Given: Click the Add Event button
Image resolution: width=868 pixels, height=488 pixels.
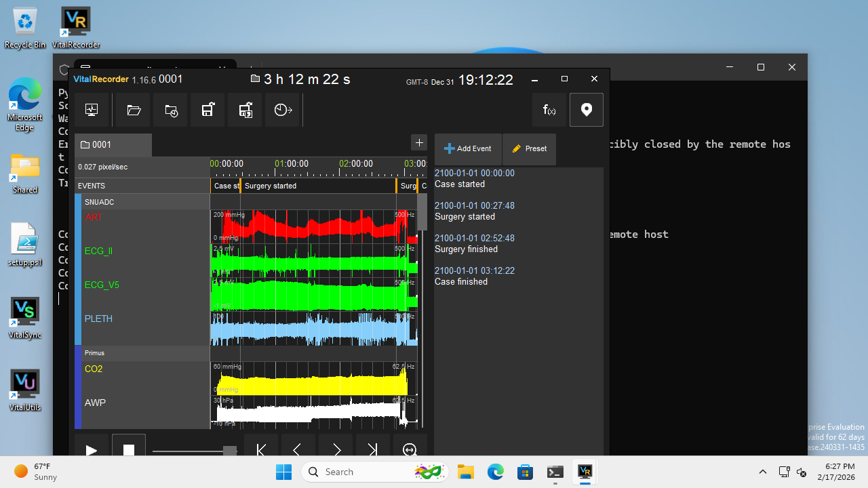Looking at the screenshot, I should tap(467, 148).
